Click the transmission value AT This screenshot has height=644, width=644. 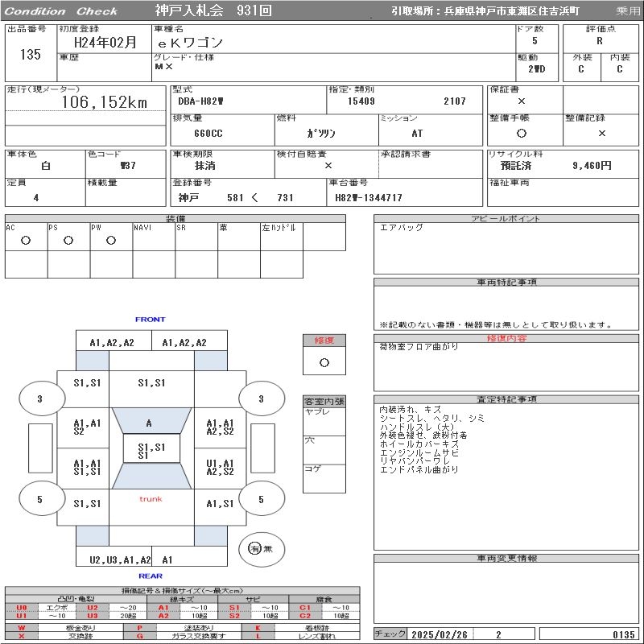(x=417, y=134)
